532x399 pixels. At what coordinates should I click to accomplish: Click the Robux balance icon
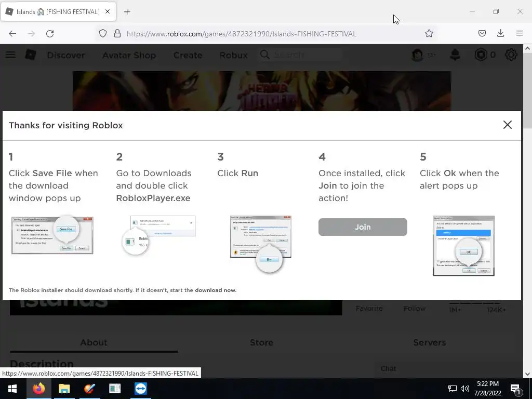point(481,55)
